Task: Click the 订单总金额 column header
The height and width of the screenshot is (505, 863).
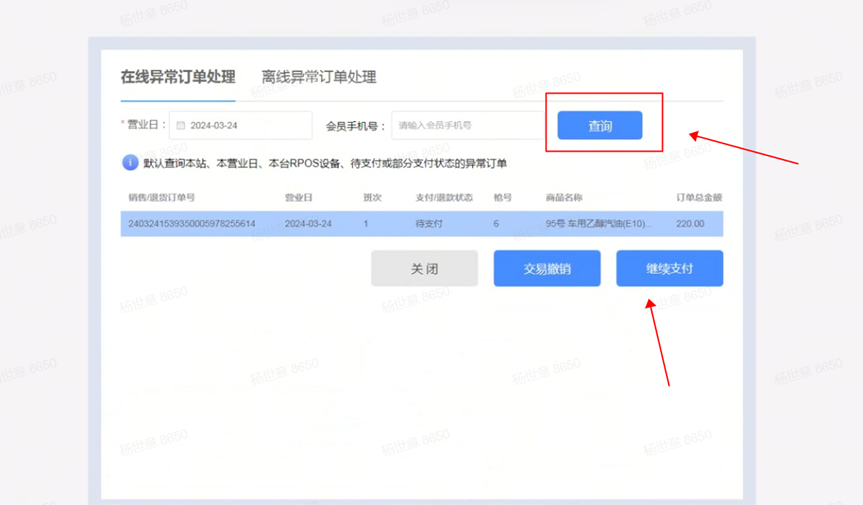Action: (x=699, y=198)
